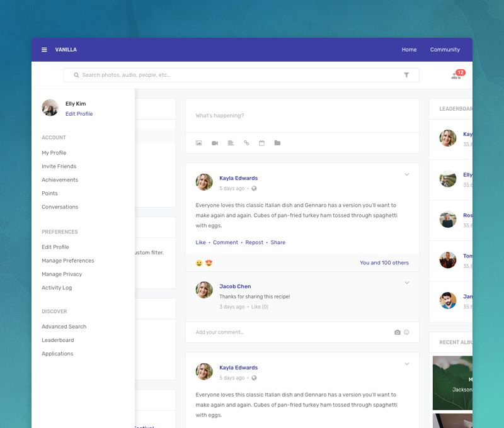The image size is (504, 428).
Task: Open Jacob Chen's profile name link
Action: (x=235, y=286)
